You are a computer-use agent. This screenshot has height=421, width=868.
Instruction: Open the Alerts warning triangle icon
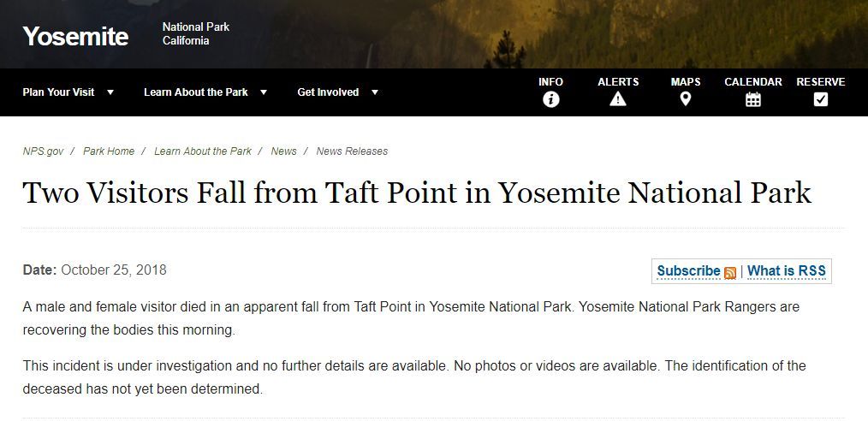tap(618, 99)
